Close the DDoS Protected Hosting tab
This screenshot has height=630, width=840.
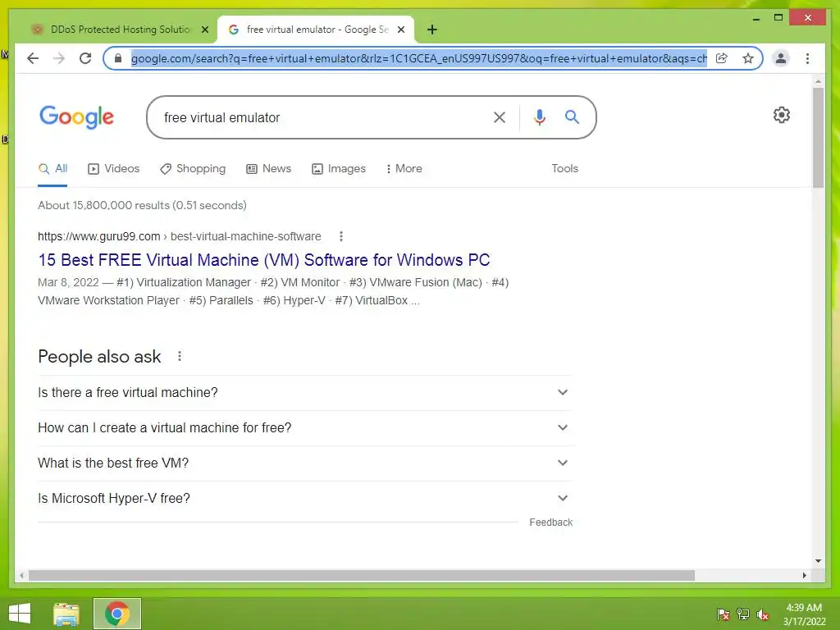[204, 30]
